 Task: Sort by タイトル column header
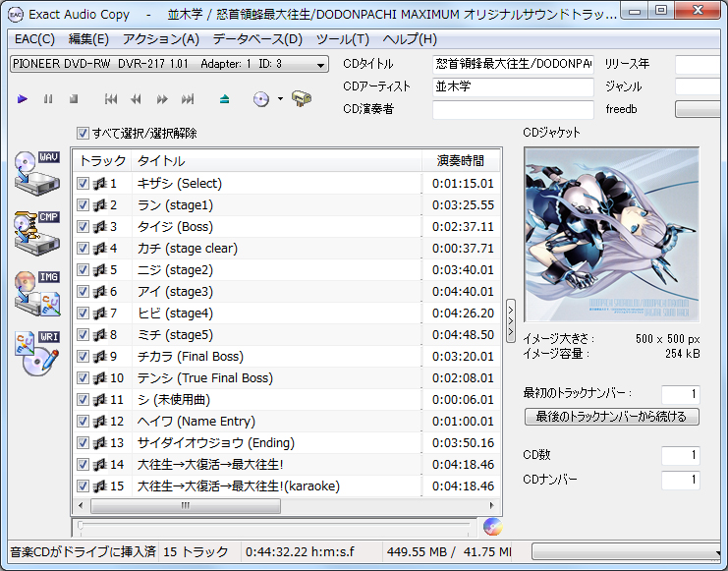click(x=277, y=161)
